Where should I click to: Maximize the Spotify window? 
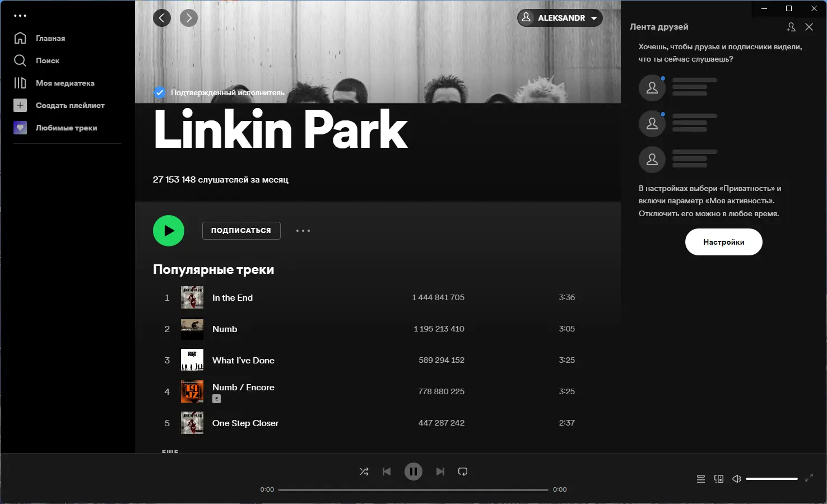tap(789, 8)
